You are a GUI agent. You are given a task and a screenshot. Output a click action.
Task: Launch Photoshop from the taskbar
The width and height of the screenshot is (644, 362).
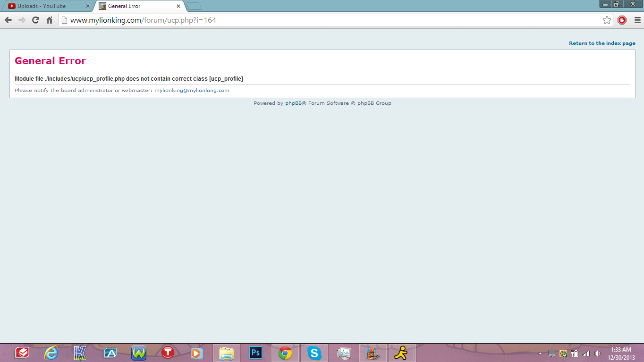[x=255, y=353]
